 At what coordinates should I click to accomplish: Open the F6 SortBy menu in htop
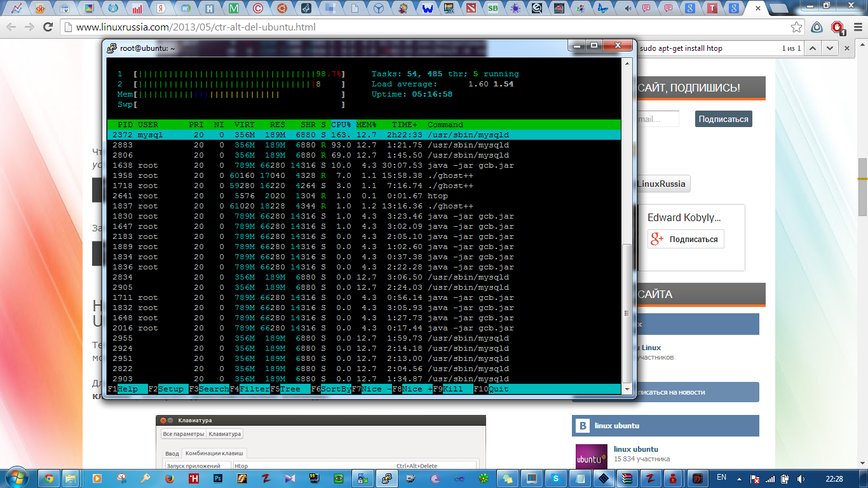(331, 389)
